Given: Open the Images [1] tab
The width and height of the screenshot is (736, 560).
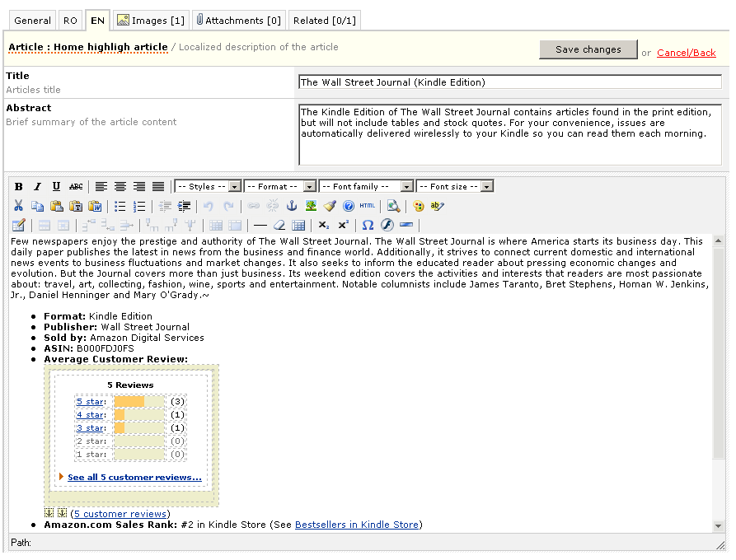Looking at the screenshot, I should click(151, 21).
